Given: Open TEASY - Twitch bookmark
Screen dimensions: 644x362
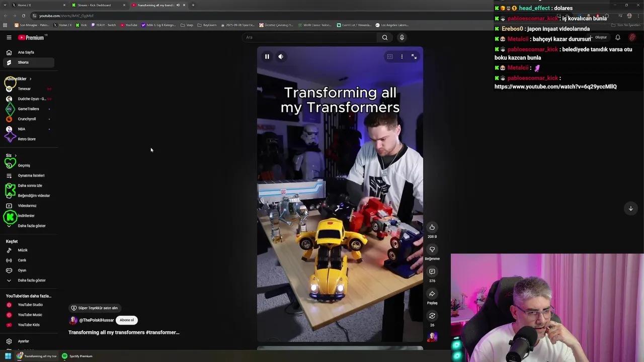Looking at the screenshot, I should [x=104, y=25].
